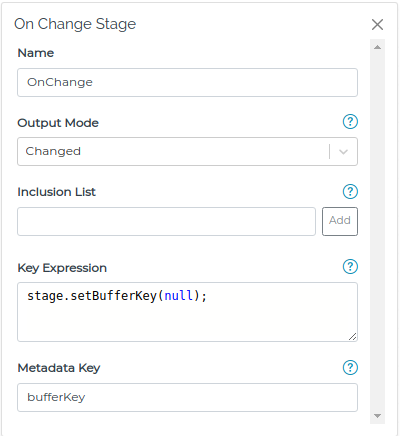This screenshot has width=400, height=436.
Task: Click the null keyword in Key Expression
Action: pos(179,296)
